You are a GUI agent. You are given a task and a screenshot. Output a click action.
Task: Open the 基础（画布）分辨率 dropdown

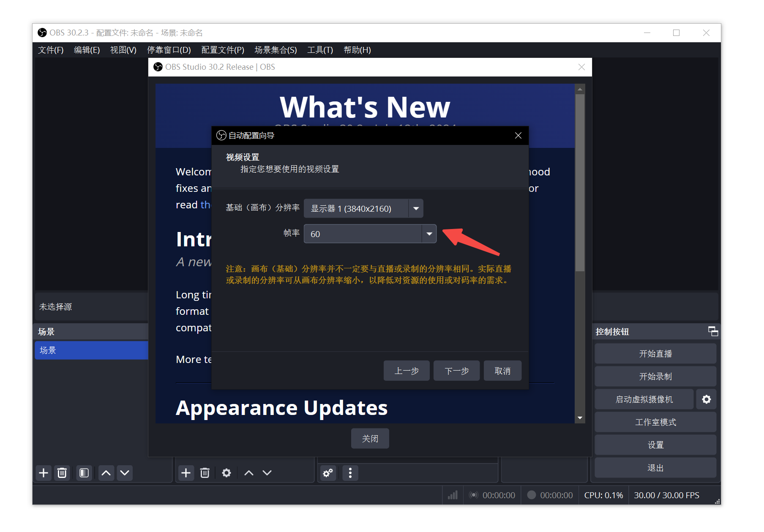coord(363,208)
